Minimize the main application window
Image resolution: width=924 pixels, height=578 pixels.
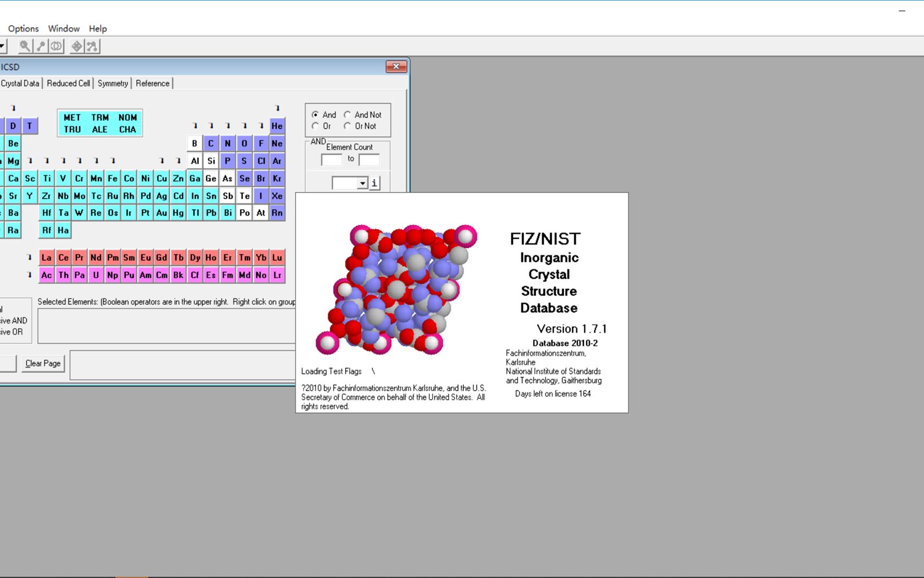pos(902,10)
